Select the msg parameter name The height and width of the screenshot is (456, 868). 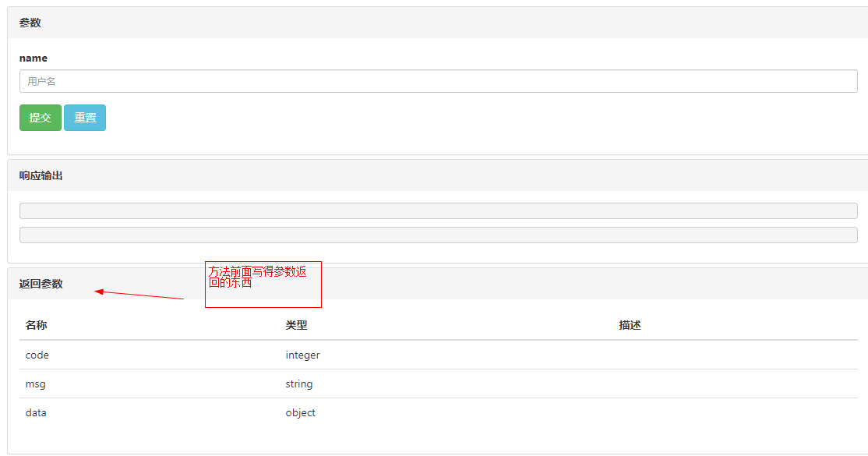tap(35, 384)
